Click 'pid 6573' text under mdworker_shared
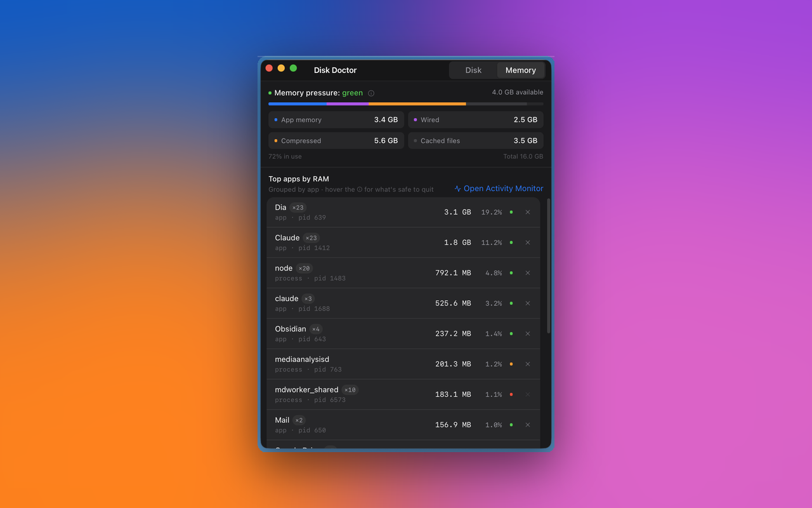Viewport: 812px width, 508px height. click(x=330, y=400)
